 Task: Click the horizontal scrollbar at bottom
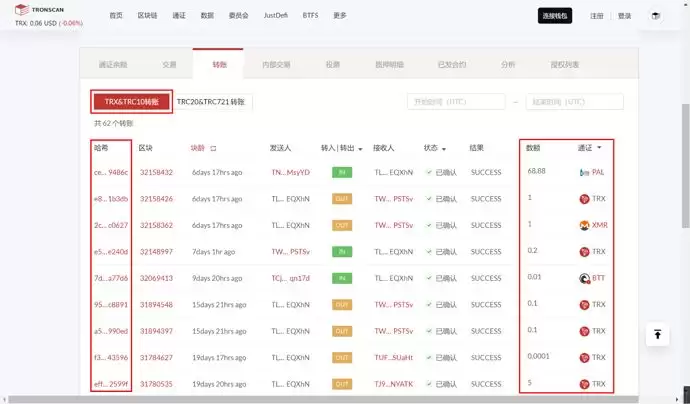point(323,399)
